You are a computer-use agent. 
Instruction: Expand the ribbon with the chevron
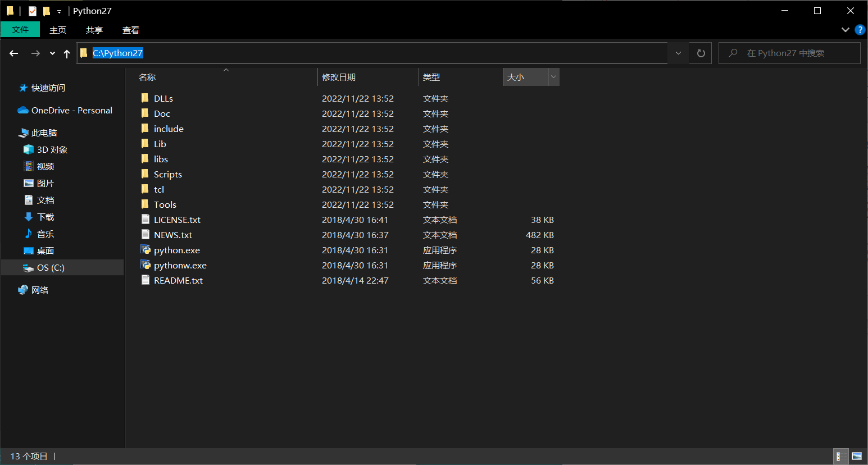[845, 30]
